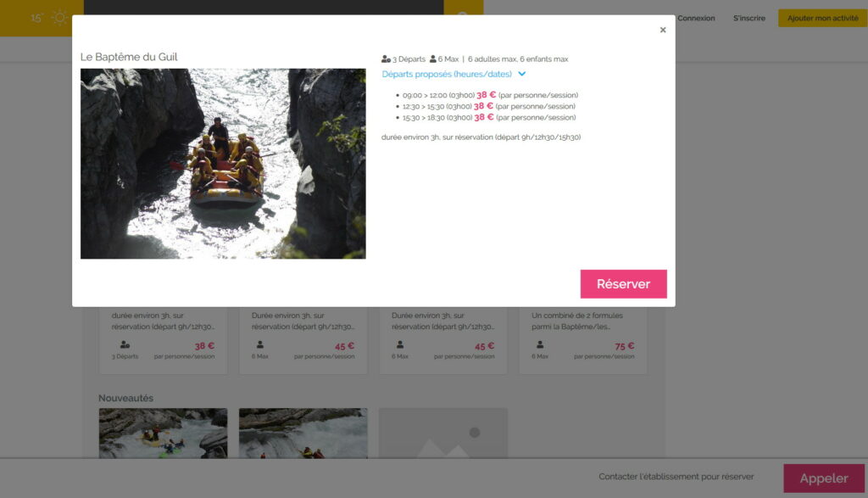Screen dimensions: 868x498
Task: Select the 15:30 > 18:30 departure
Action: (x=489, y=117)
